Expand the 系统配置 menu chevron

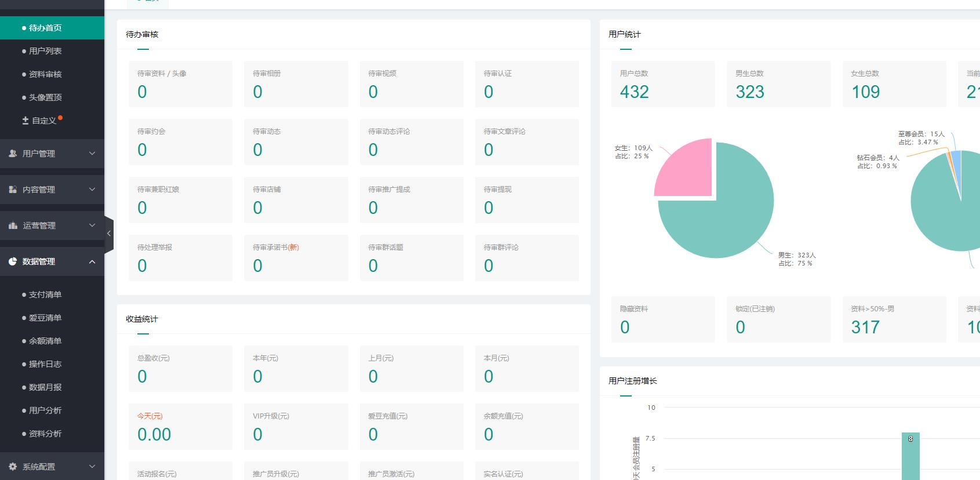(x=92, y=467)
